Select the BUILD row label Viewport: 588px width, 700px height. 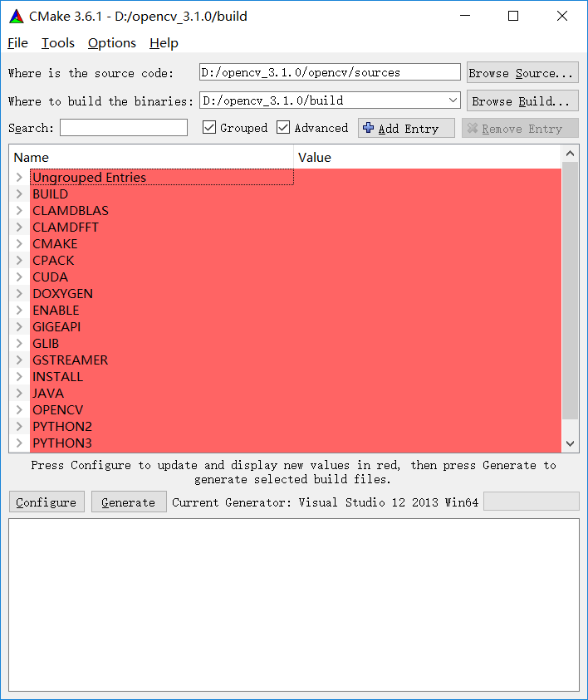click(51, 193)
